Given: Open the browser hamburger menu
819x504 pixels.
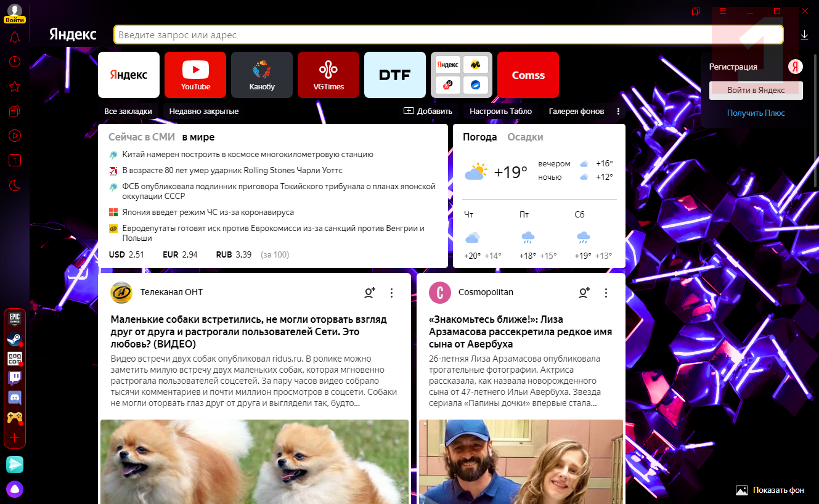Looking at the screenshot, I should pos(723,11).
